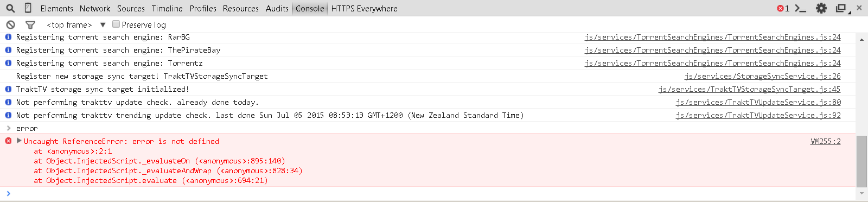868x202 pixels.
Task: Enable the Preserve log checkbox
Action: coord(116,24)
